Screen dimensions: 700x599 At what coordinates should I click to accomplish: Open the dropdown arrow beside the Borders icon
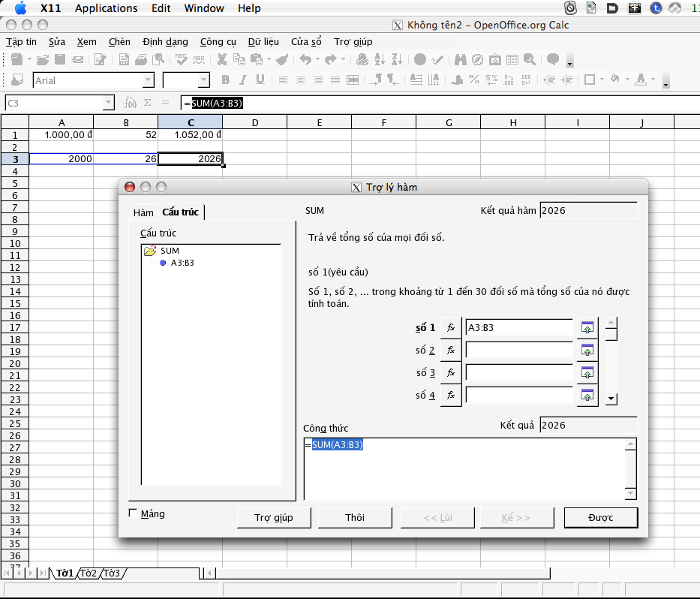click(602, 80)
